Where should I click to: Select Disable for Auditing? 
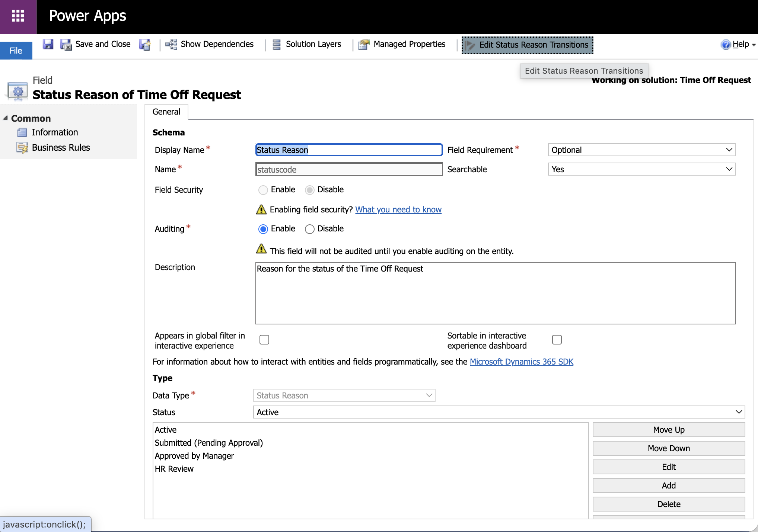(310, 229)
